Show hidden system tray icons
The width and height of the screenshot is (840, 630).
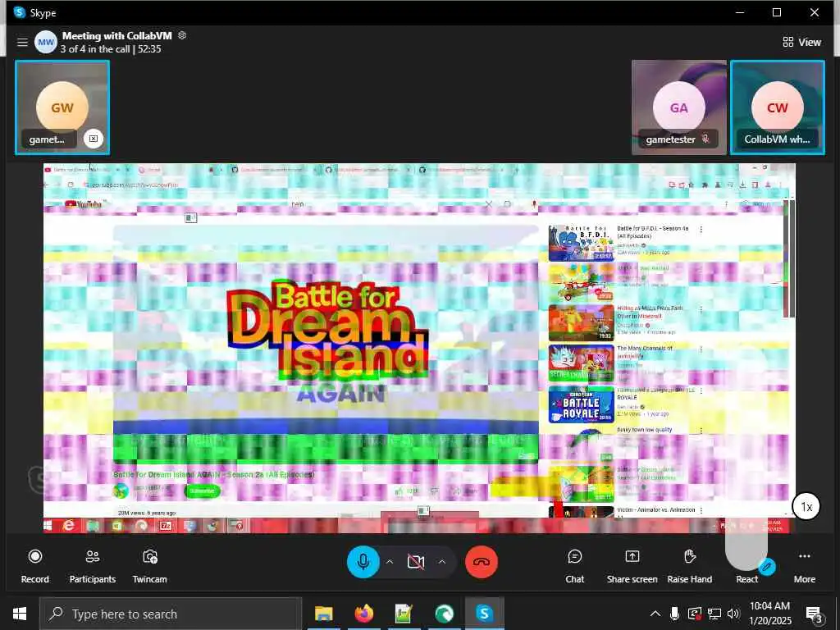pos(655,614)
